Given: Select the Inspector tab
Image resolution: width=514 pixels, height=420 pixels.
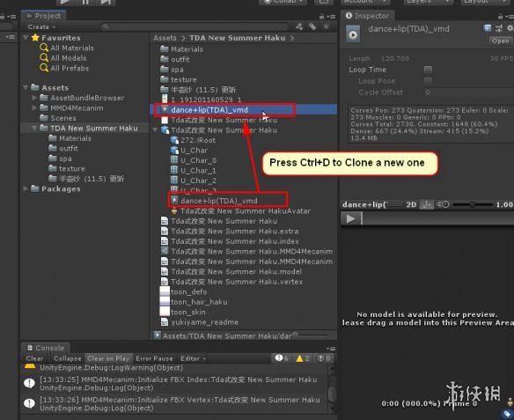Looking at the screenshot, I should pyautogui.click(x=367, y=16).
